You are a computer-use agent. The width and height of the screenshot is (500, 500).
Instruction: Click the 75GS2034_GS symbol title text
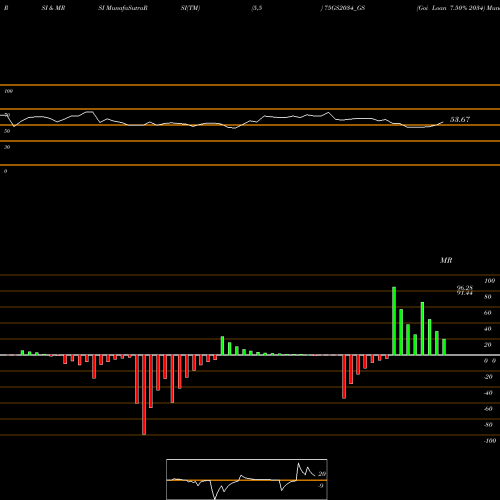345,8
